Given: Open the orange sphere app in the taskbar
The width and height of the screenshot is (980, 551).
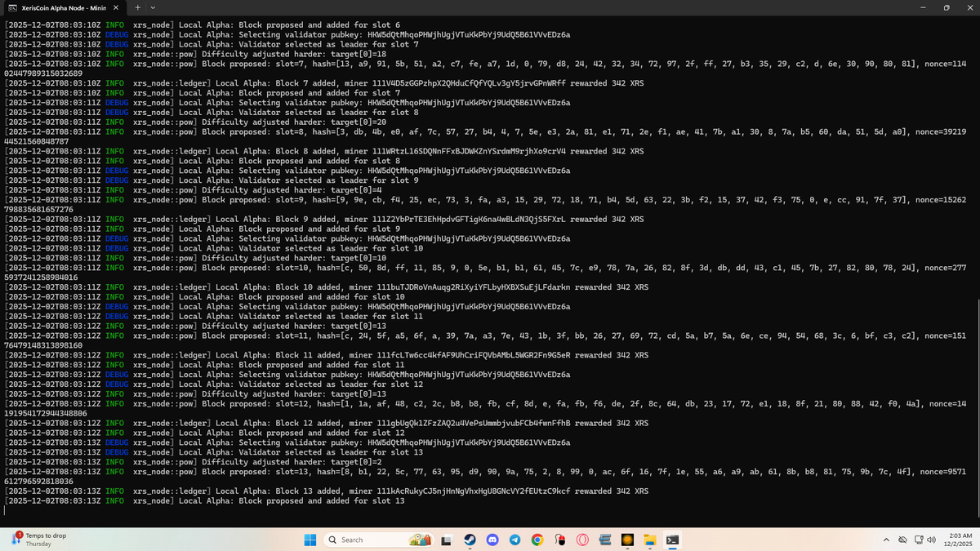Looking at the screenshot, I should 627,540.
